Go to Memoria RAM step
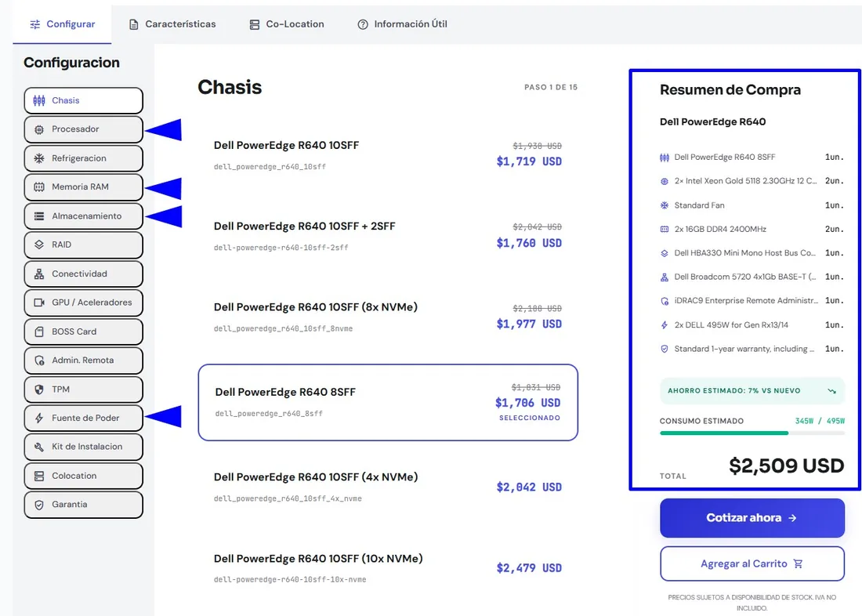The width and height of the screenshot is (862, 616). coord(84,187)
